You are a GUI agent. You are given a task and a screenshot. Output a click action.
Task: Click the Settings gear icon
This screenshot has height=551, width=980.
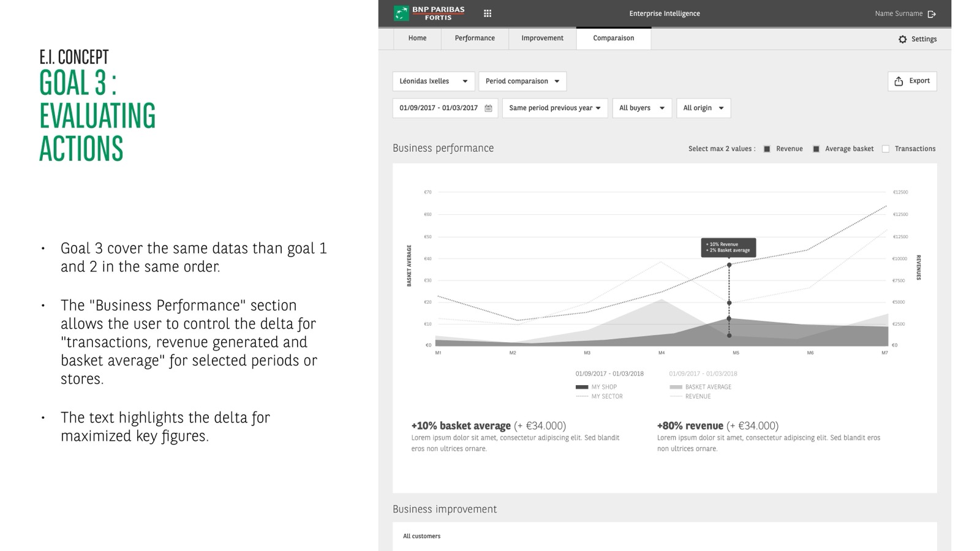(902, 39)
